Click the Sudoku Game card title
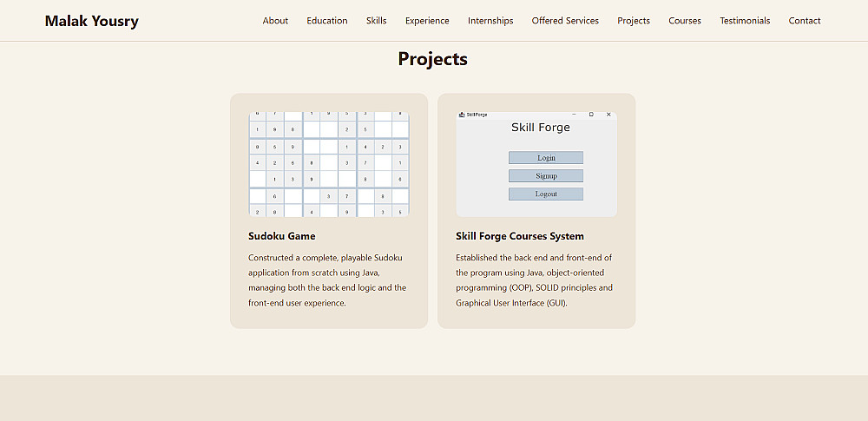The height and width of the screenshot is (421, 868). click(x=282, y=236)
